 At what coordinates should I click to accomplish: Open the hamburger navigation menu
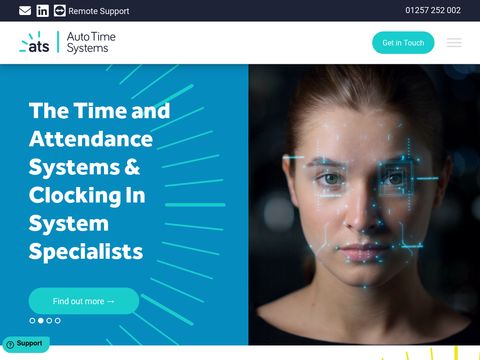[454, 43]
